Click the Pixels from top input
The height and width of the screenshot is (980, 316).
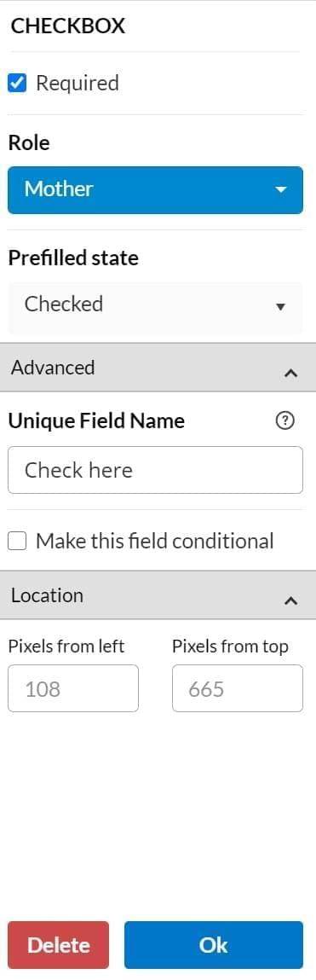(x=238, y=688)
